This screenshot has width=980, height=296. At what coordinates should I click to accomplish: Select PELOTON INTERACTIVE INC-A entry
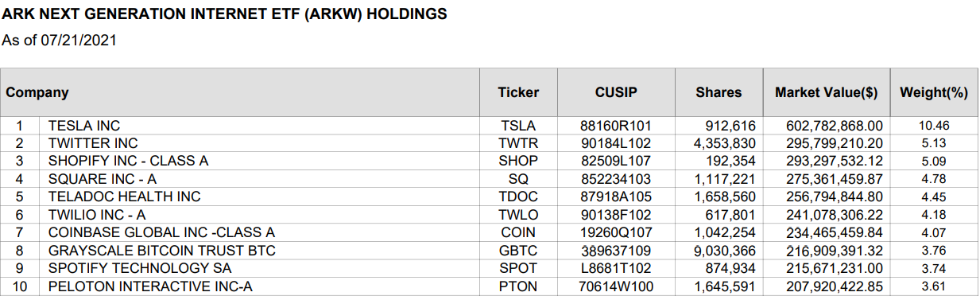[150, 286]
